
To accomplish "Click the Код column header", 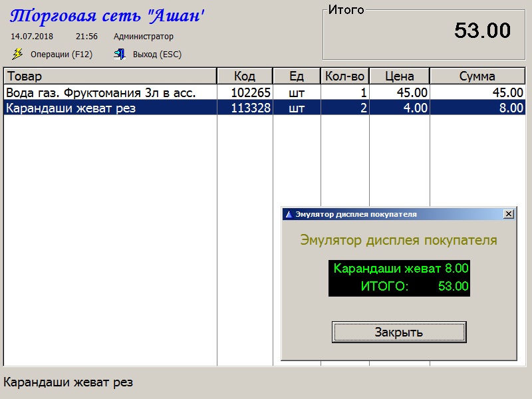I will pos(245,76).
